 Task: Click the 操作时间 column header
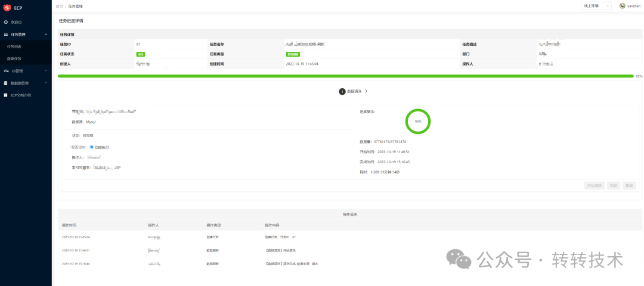[x=69, y=226]
